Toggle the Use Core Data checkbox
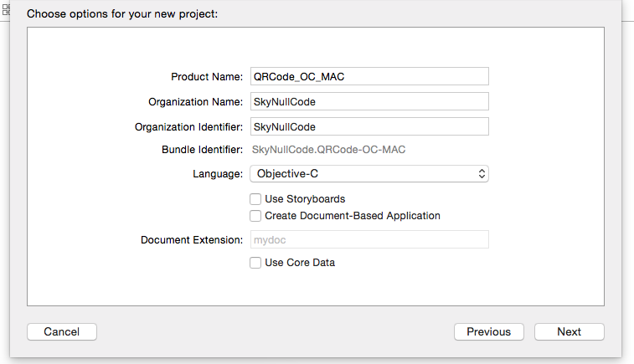The width and height of the screenshot is (634, 364). point(255,263)
